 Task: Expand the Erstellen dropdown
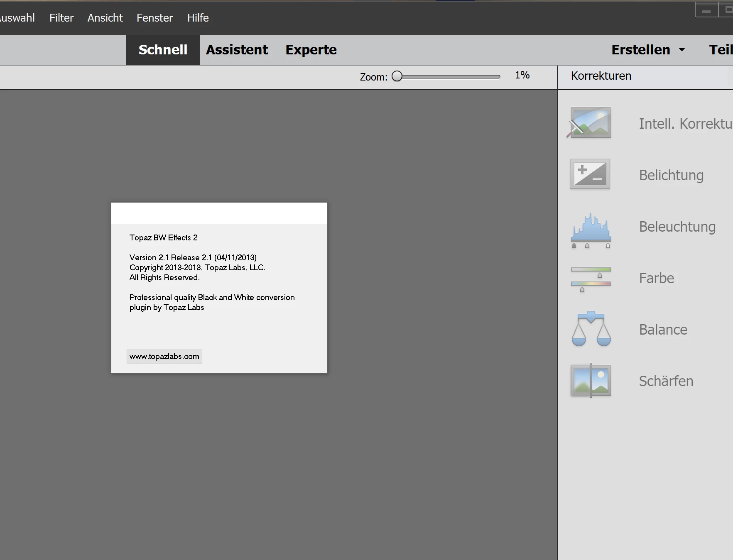coord(648,50)
